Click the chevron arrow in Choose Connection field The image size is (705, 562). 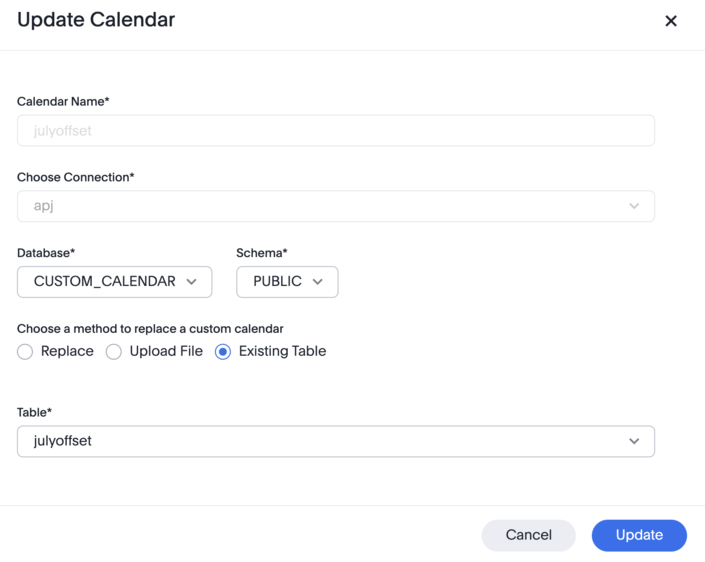(634, 206)
